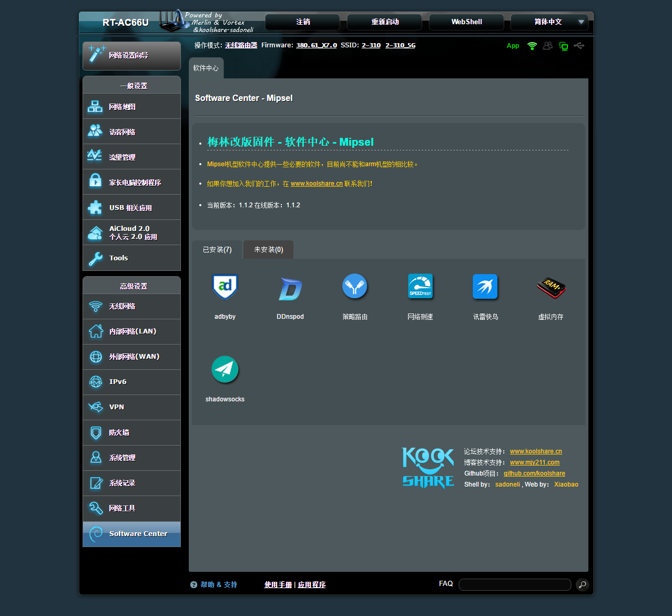Open the adbyby app icon
The image size is (672, 616).
225,287
